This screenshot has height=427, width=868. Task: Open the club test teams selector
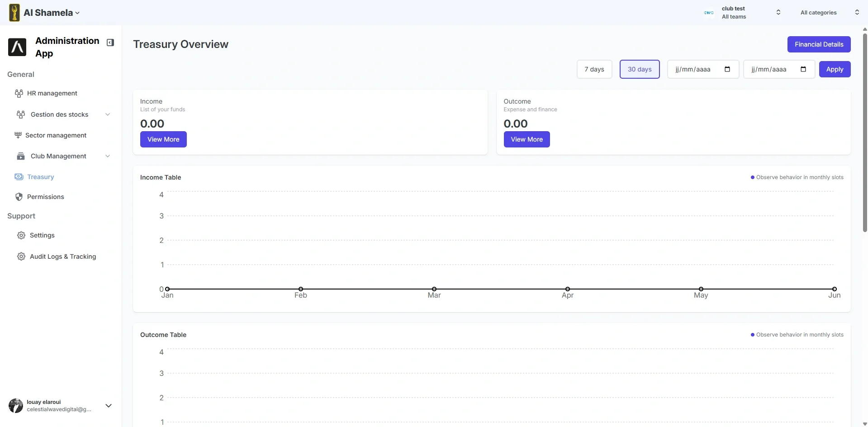point(742,13)
